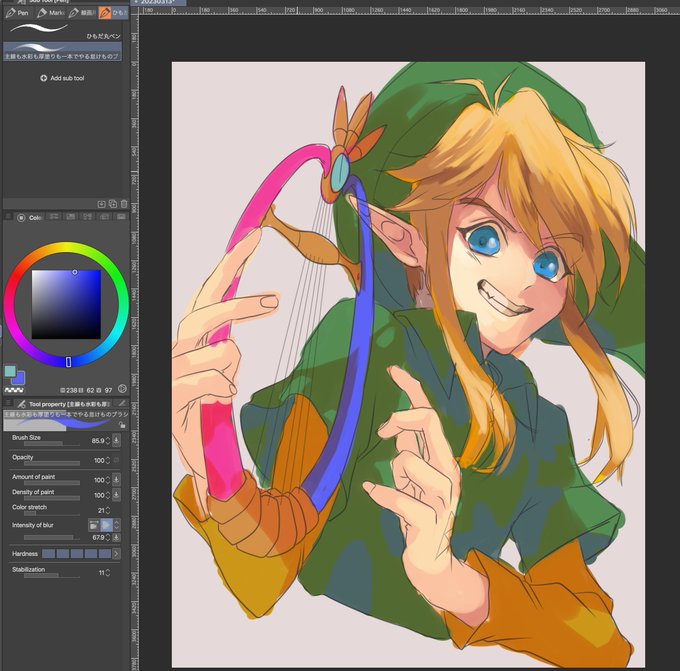Click the Opacity slider bar
The height and width of the screenshot is (671, 680).
click(x=52, y=463)
